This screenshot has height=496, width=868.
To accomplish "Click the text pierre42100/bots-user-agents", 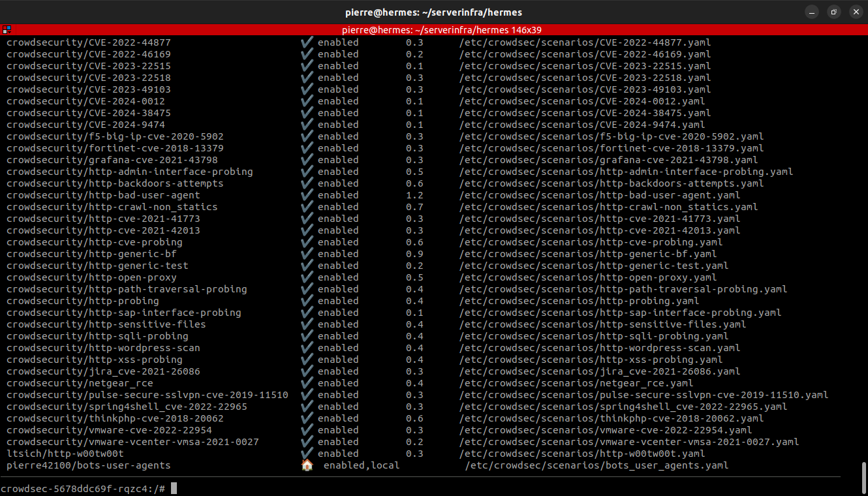I will point(89,465).
